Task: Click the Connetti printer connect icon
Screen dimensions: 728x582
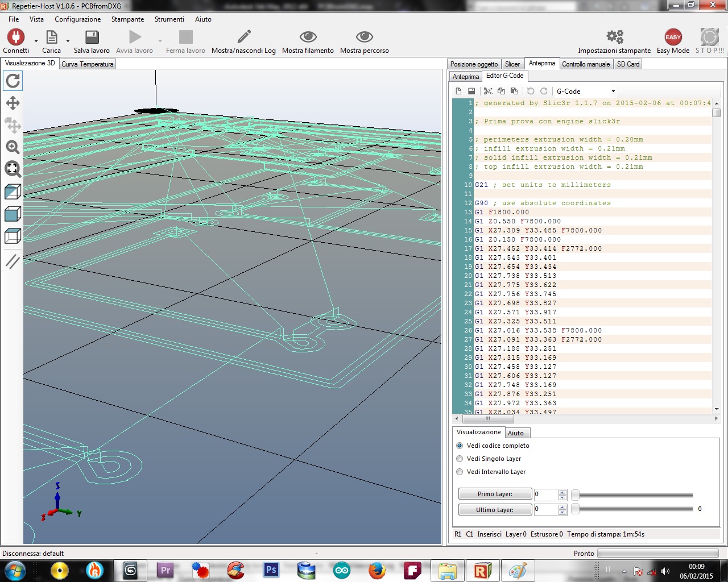Action: coord(15,38)
